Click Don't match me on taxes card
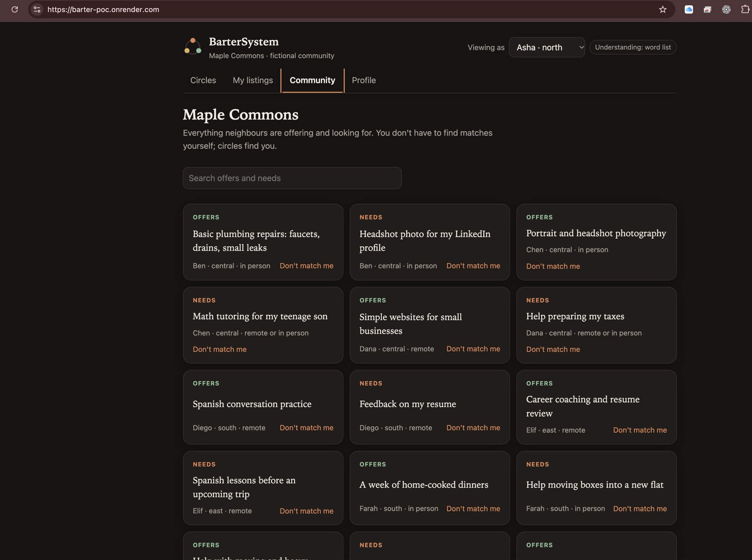 coord(553,349)
